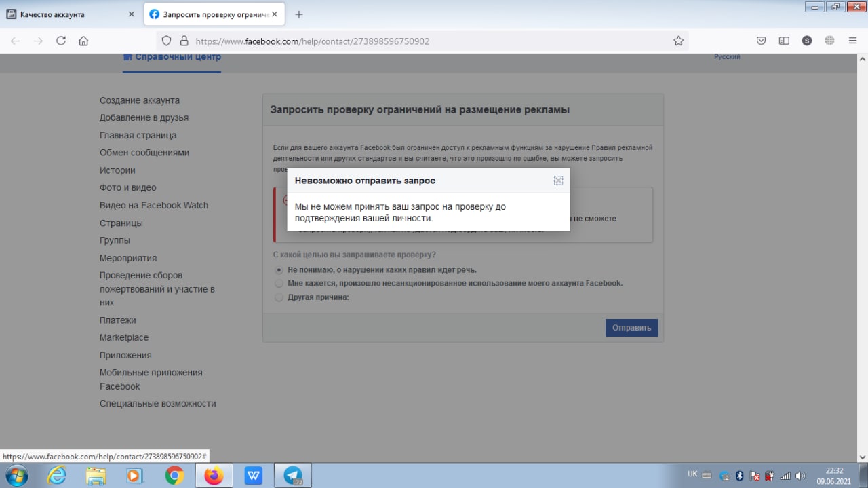Go back with the browser back arrow
This screenshot has width=868, height=488.
tap(15, 41)
